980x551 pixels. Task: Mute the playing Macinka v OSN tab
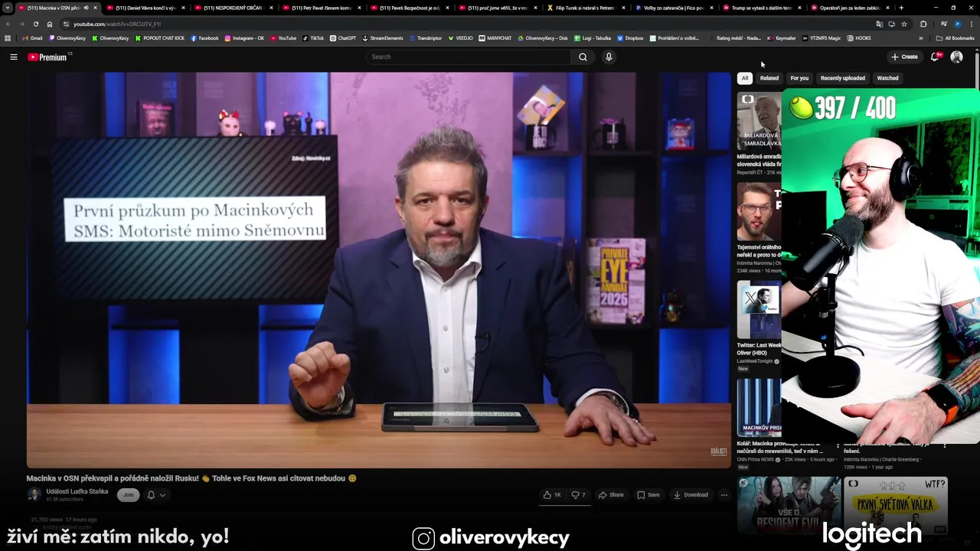(86, 8)
